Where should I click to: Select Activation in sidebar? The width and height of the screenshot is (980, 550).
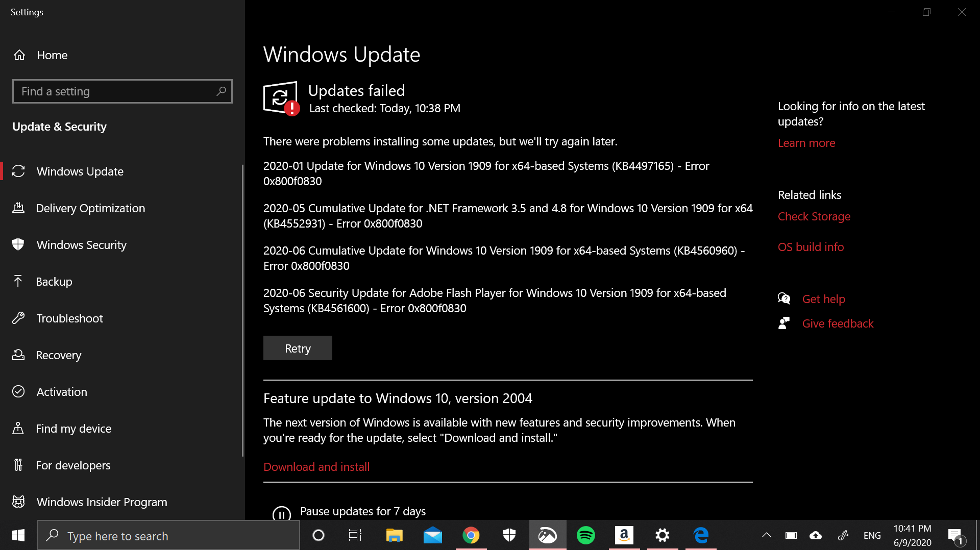pyautogui.click(x=122, y=392)
